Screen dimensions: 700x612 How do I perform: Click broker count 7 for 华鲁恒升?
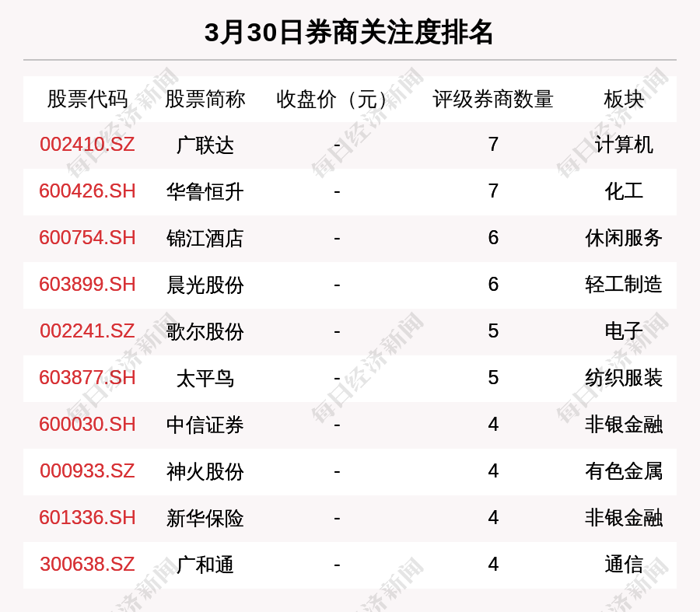point(493,191)
